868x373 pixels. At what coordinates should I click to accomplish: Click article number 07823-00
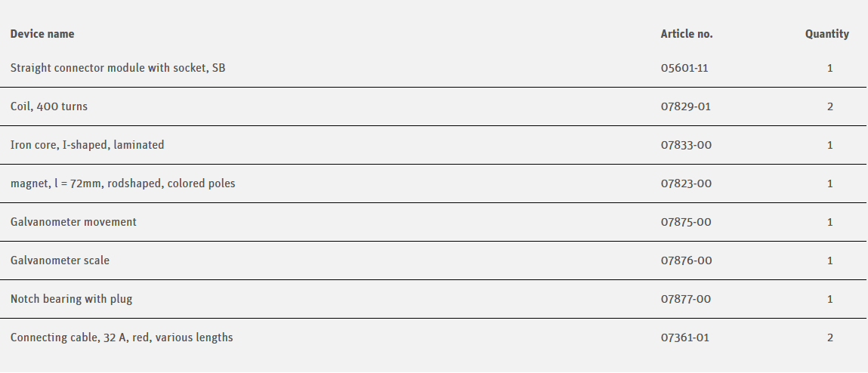coord(686,183)
